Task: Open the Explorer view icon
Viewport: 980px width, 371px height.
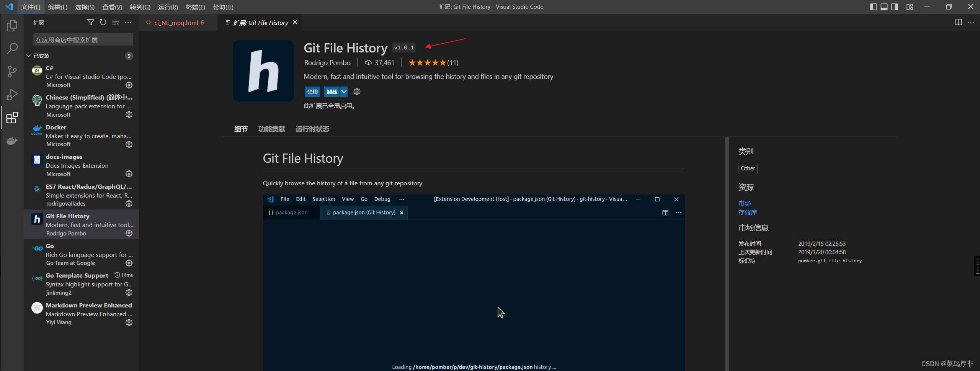Action: click(12, 26)
